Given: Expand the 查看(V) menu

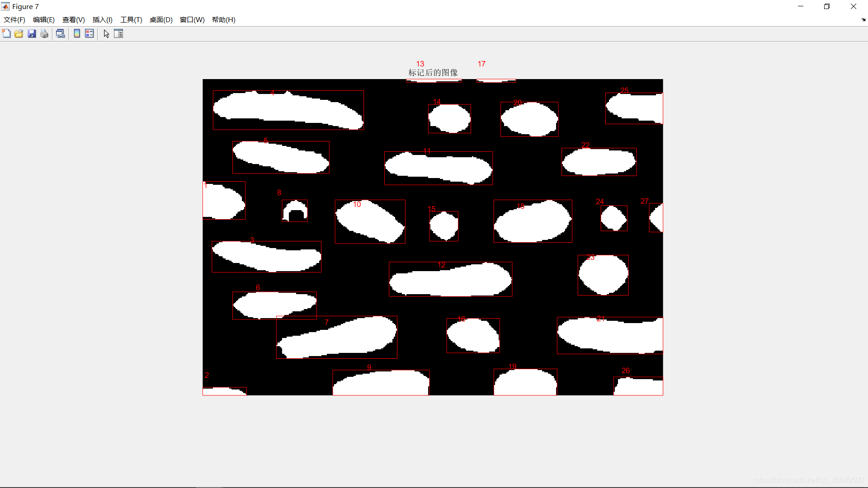Looking at the screenshot, I should tap(73, 19).
